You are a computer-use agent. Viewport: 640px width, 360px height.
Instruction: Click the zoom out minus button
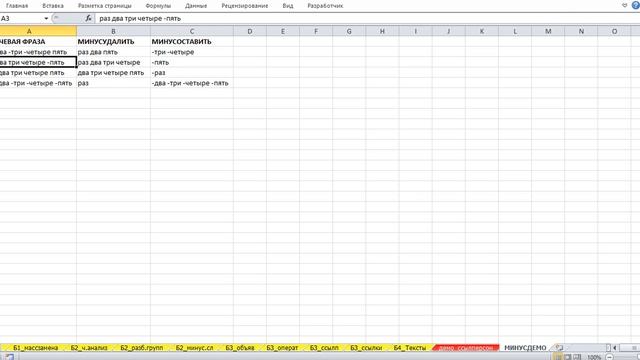(x=609, y=357)
